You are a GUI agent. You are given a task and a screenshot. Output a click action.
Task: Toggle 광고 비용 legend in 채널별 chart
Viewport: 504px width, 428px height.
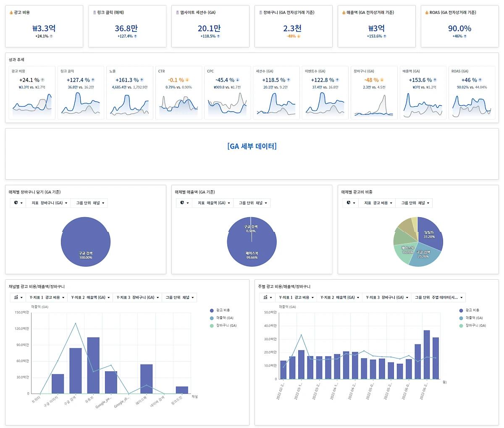coord(220,310)
